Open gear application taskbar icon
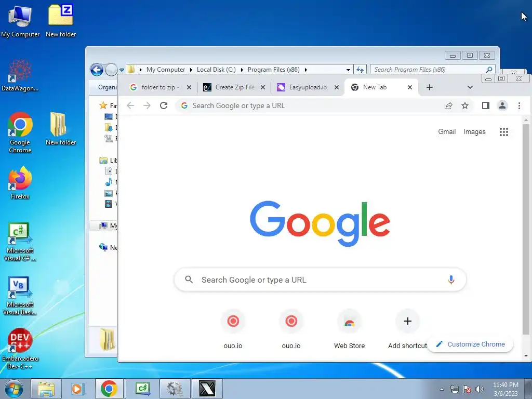 pyautogui.click(x=175, y=389)
